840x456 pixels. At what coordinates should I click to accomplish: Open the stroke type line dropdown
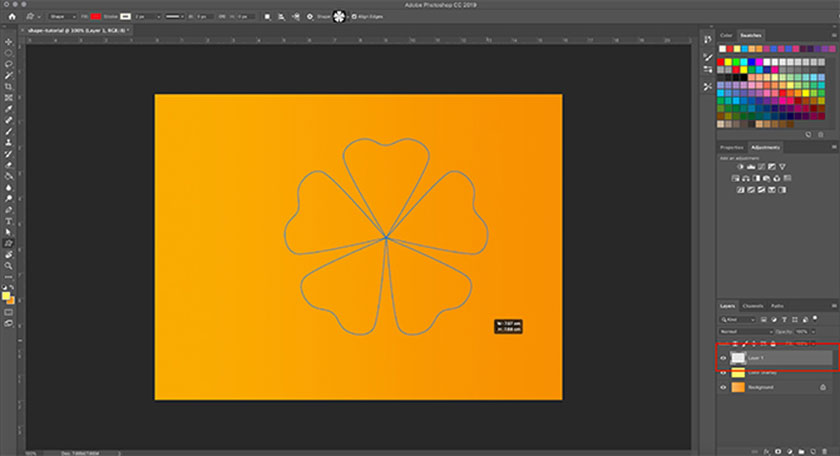tap(174, 17)
